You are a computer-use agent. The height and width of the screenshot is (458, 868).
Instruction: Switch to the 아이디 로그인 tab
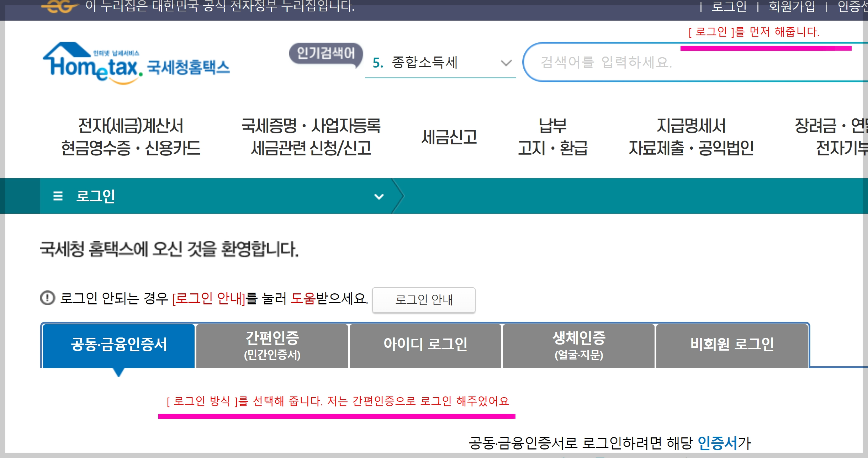tap(425, 345)
